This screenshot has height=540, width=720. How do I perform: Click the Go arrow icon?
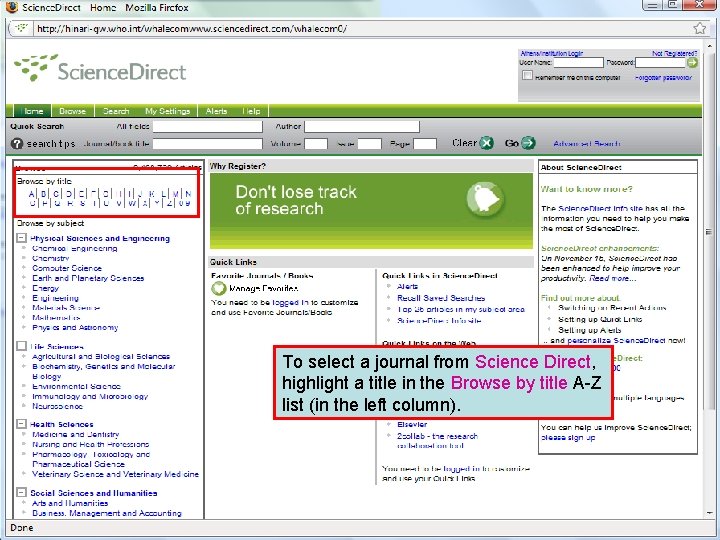click(x=529, y=143)
